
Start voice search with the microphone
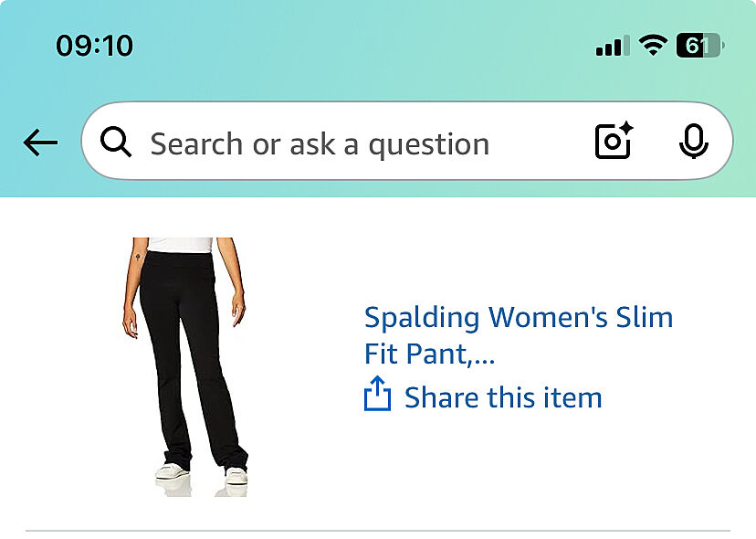tap(694, 143)
